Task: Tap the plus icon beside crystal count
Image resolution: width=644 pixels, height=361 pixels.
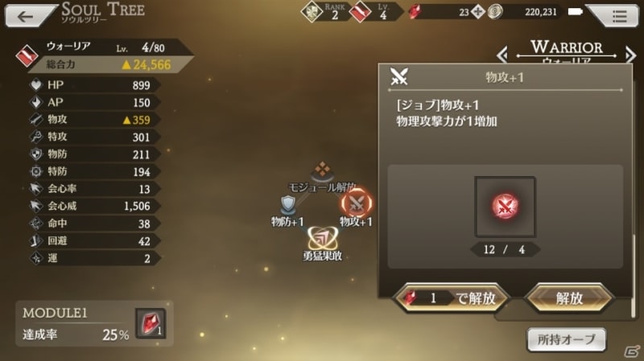Action: click(x=477, y=12)
